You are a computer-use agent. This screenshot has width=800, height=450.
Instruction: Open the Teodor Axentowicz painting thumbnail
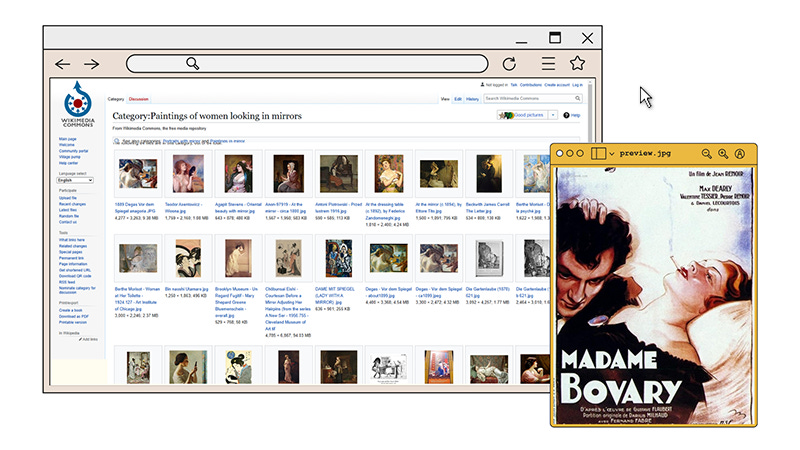tap(188, 173)
